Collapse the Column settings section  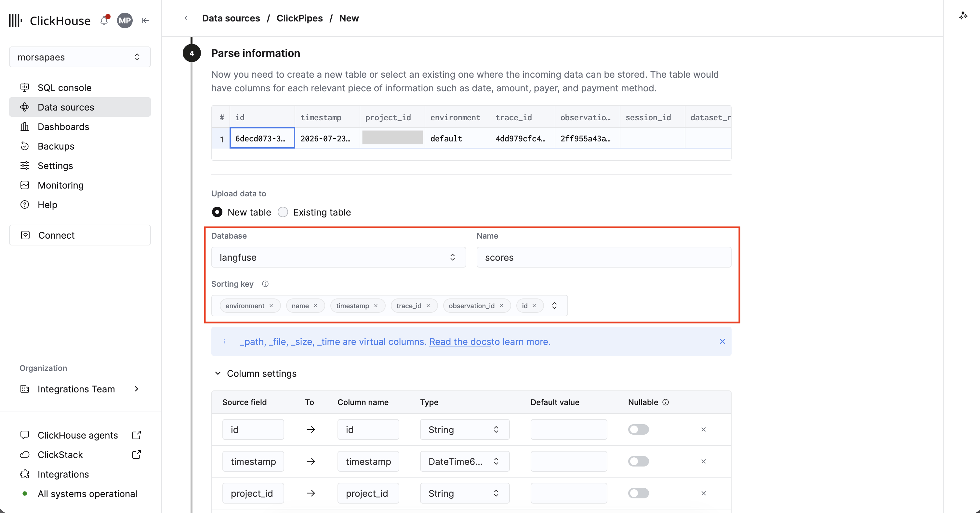point(218,374)
